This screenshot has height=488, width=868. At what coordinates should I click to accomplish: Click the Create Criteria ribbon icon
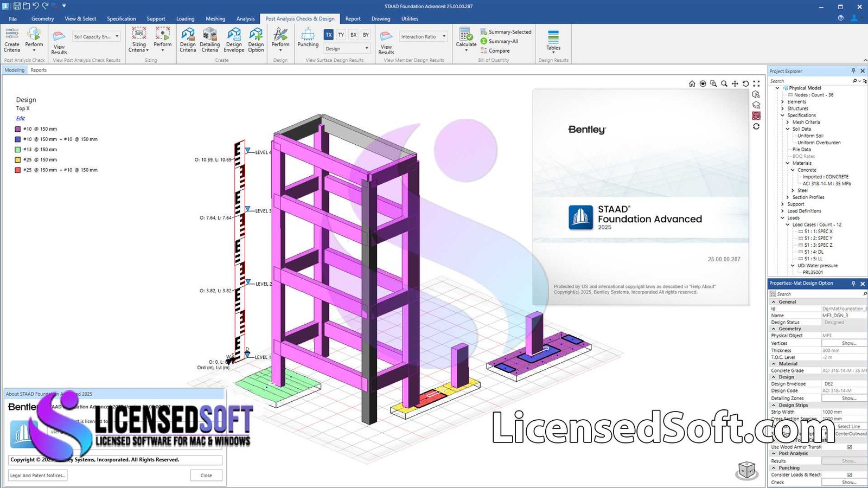click(12, 40)
